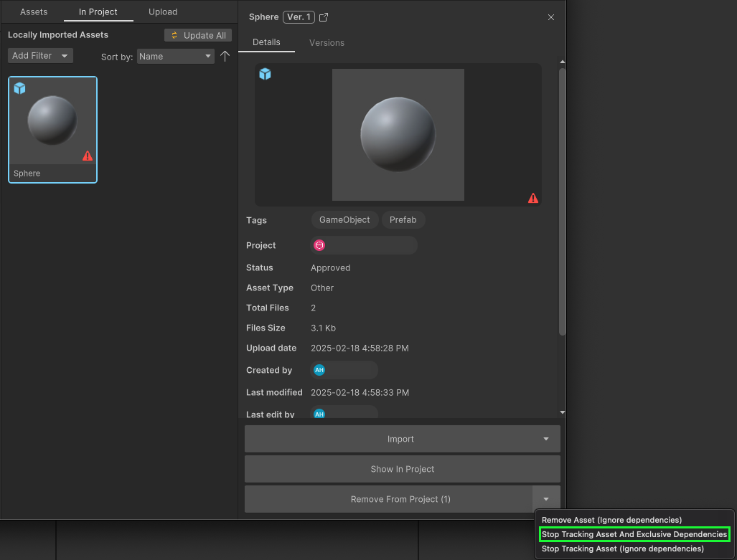Screen dimensions: 737x560
Task: Open the Sort by Name dropdown
Action: (175, 56)
